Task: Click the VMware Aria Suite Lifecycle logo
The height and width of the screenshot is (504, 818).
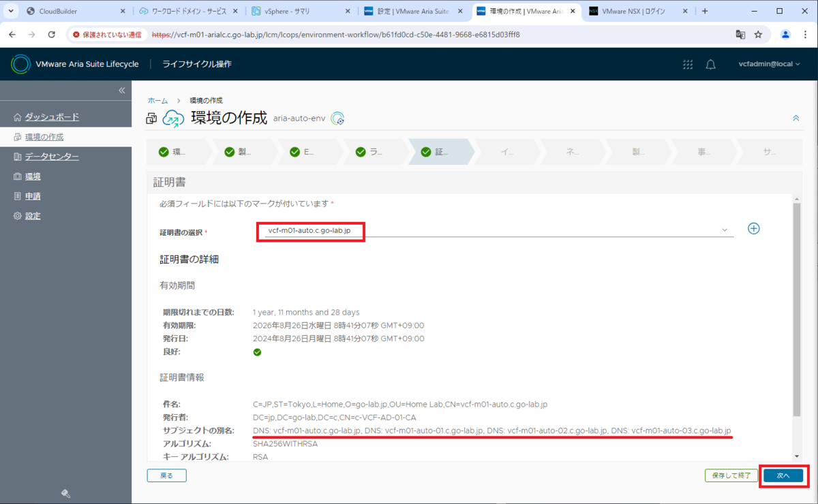Action: 21,64
